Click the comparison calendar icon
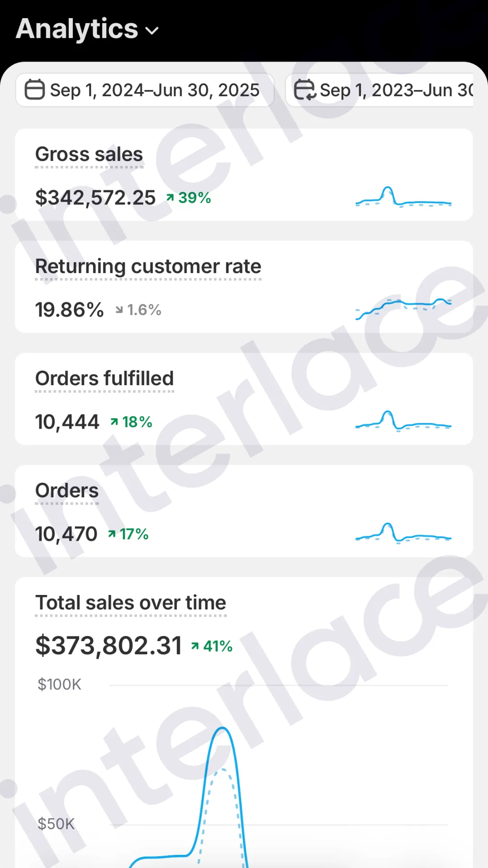Image resolution: width=488 pixels, height=868 pixels. point(305,89)
